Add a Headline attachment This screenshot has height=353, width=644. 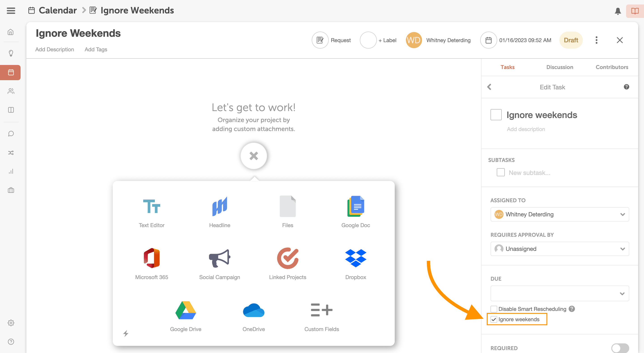point(220,206)
